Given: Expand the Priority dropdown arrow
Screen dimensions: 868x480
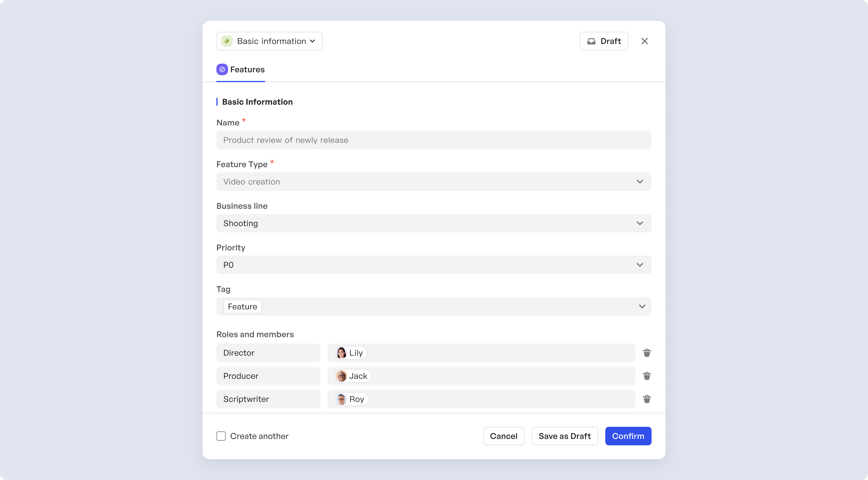Looking at the screenshot, I should tap(640, 265).
